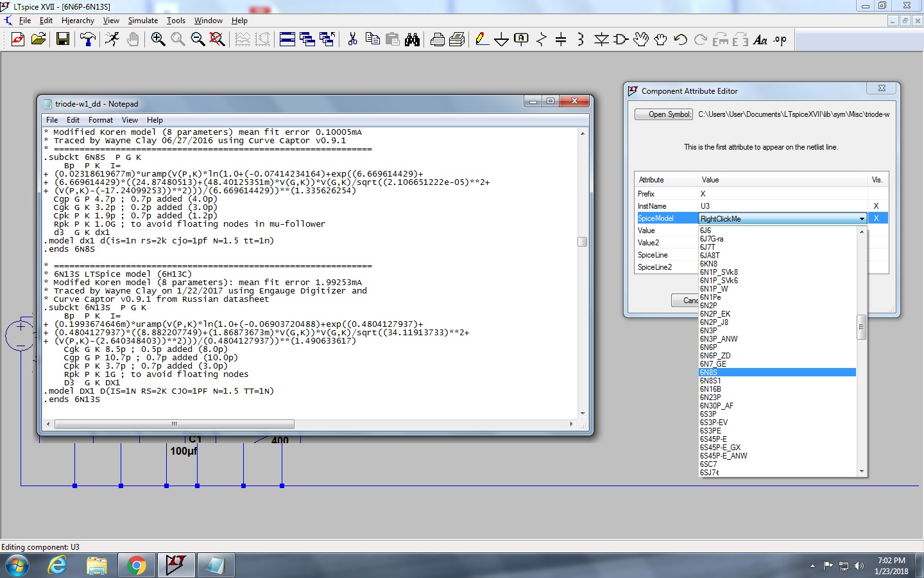Select 6N6P in the dropdown list
The image size is (924, 578).
point(777,347)
